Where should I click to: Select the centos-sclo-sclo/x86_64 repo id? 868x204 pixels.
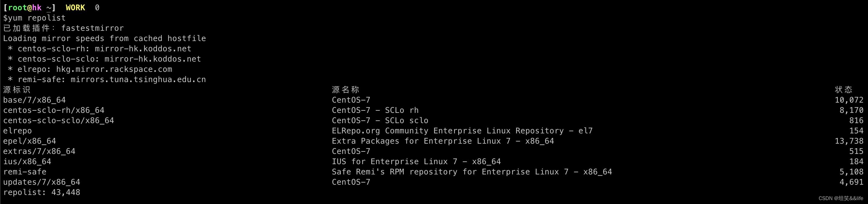click(59, 120)
